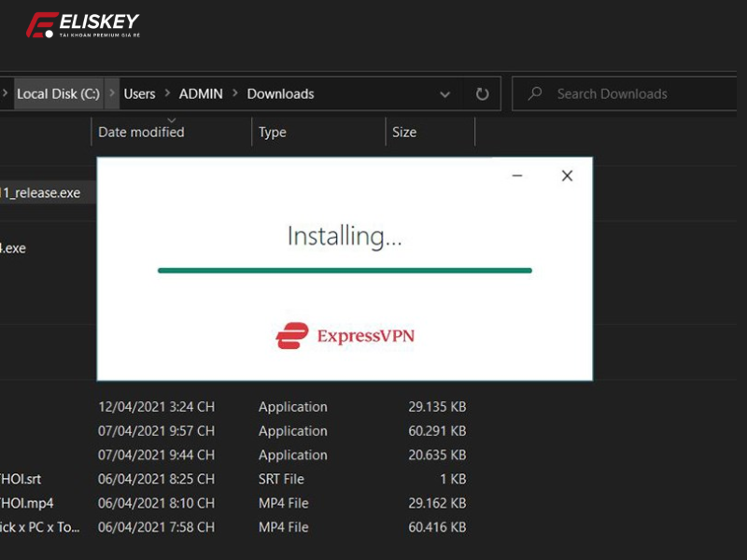Sort files by the Size column header
This screenshot has height=560, width=747.
click(404, 133)
